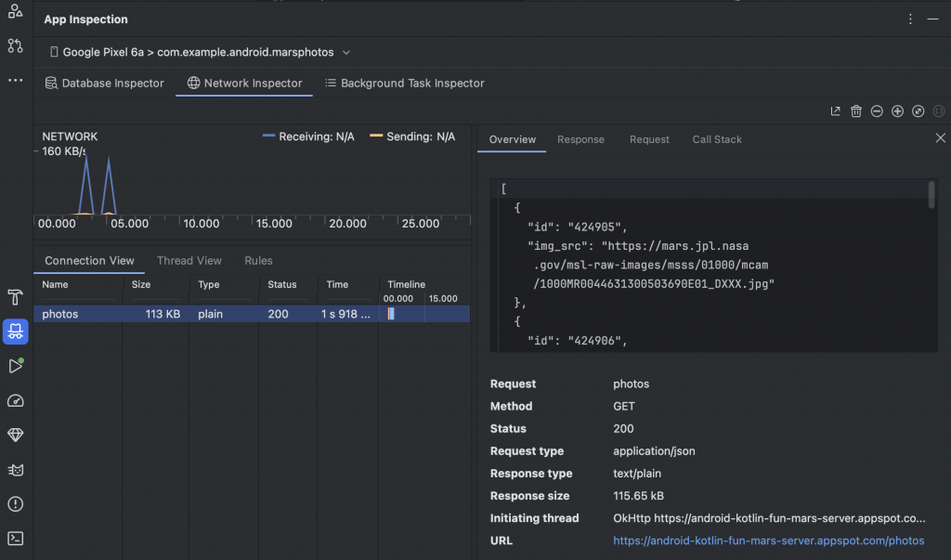This screenshot has height=560, width=951.
Task: Switch to the Background Task Inspector tab
Action: (x=404, y=84)
